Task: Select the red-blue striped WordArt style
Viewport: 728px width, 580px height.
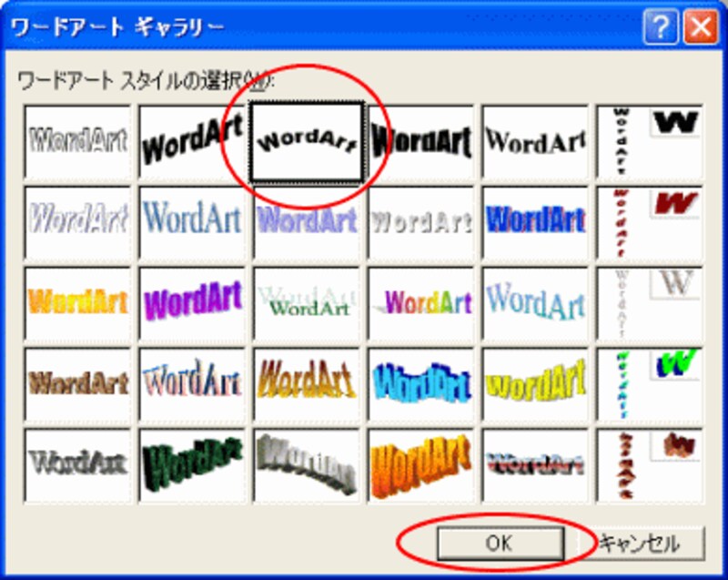Action: (x=535, y=465)
